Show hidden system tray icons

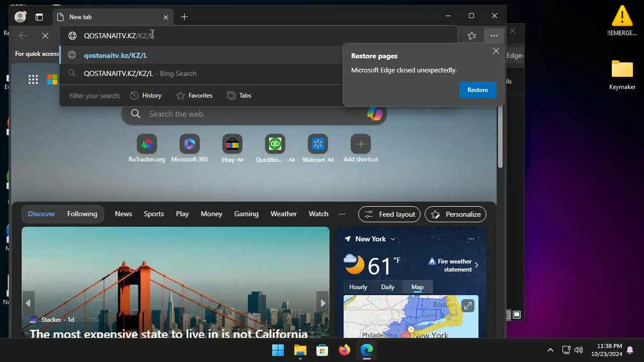(550, 350)
